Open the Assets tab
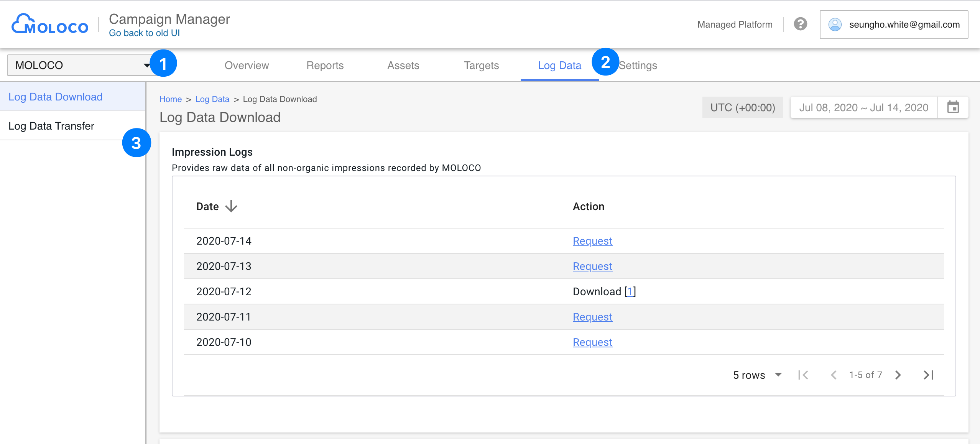980x444 pixels. (x=403, y=65)
